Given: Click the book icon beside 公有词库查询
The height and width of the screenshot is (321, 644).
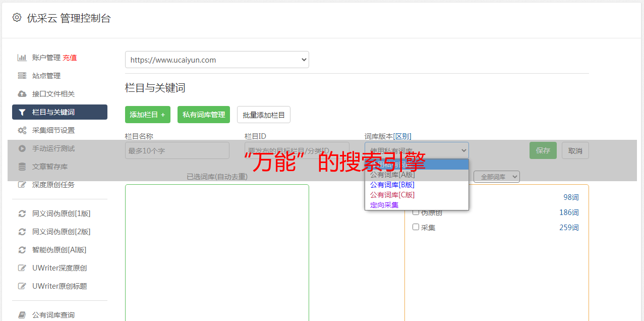Looking at the screenshot, I should click(x=22, y=315).
